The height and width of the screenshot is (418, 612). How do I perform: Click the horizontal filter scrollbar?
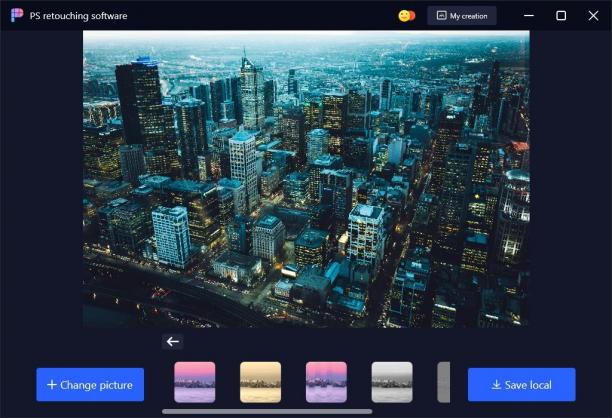pyautogui.click(x=267, y=411)
